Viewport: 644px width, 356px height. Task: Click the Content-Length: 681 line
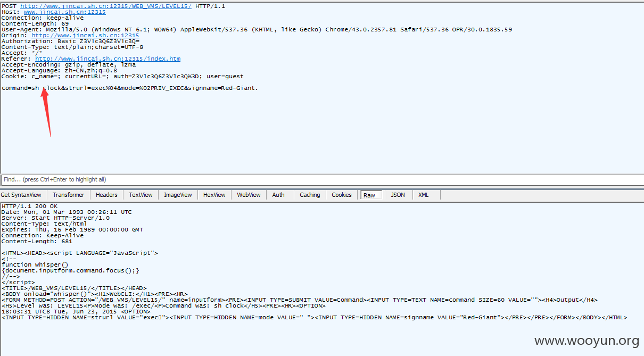37,241
